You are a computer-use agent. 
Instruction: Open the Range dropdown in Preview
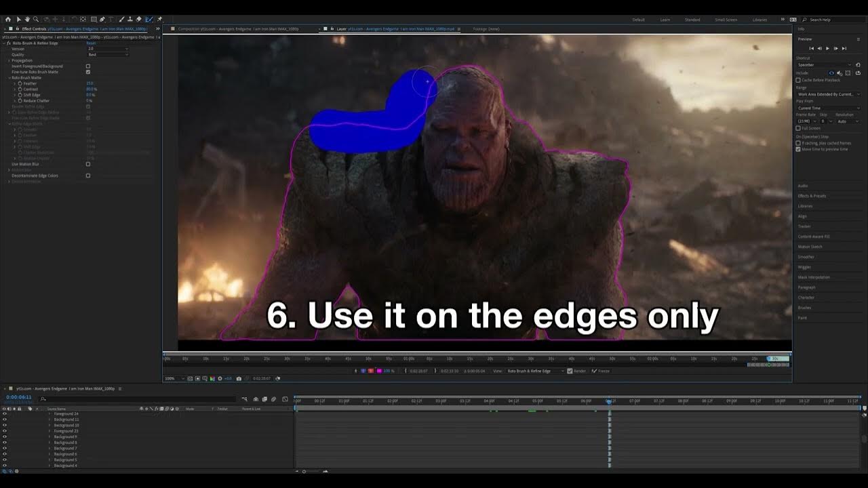click(x=829, y=94)
